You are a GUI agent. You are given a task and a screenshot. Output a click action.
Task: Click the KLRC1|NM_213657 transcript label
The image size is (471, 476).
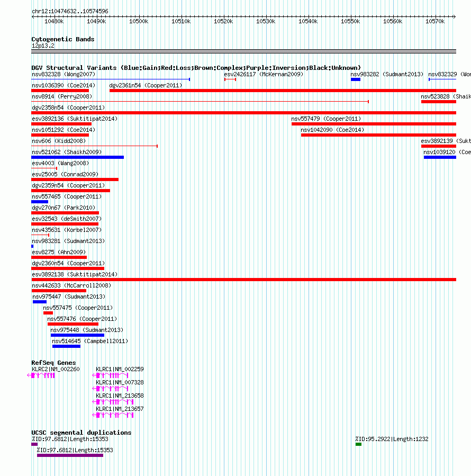point(120,409)
